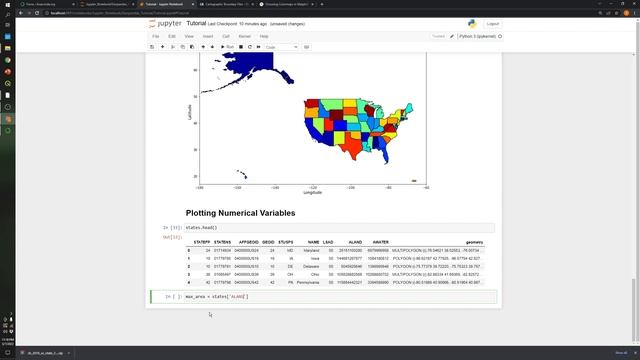Click the Trusted notebook indicator
The width and height of the screenshot is (640, 360).
tap(438, 36)
